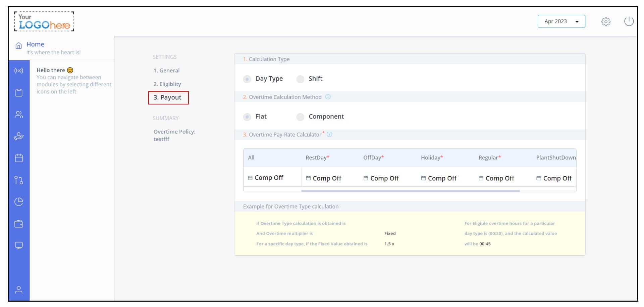Image resolution: width=644 pixels, height=307 pixels.
Task: Select the Flat radio button
Action: [x=247, y=117]
